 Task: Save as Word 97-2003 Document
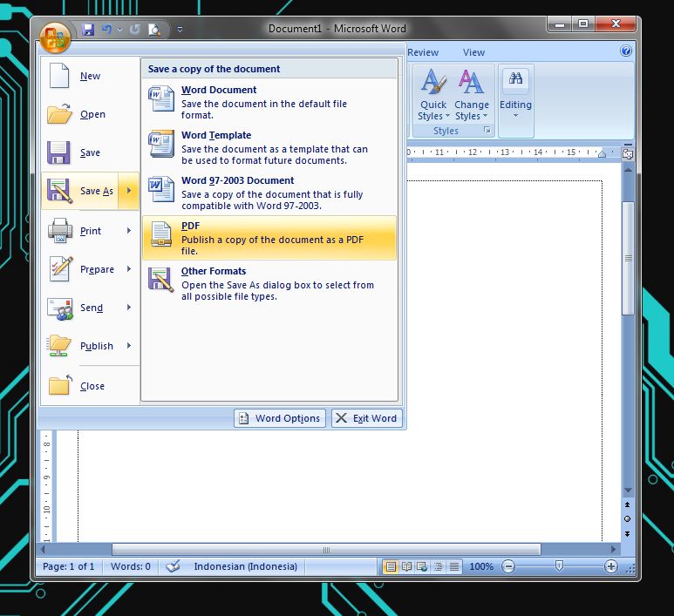[x=269, y=193]
